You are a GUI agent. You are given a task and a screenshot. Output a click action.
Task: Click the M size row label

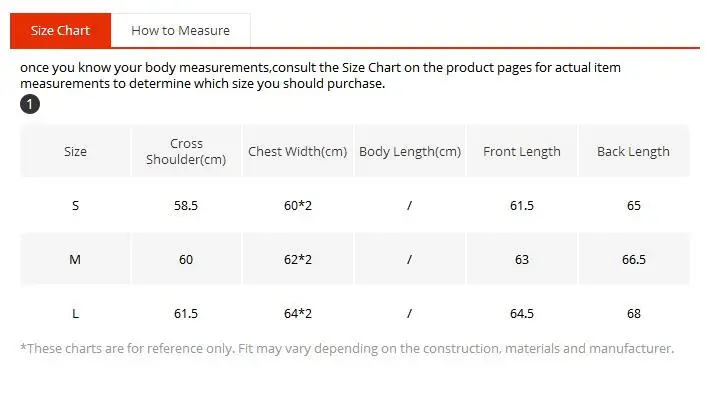75,259
